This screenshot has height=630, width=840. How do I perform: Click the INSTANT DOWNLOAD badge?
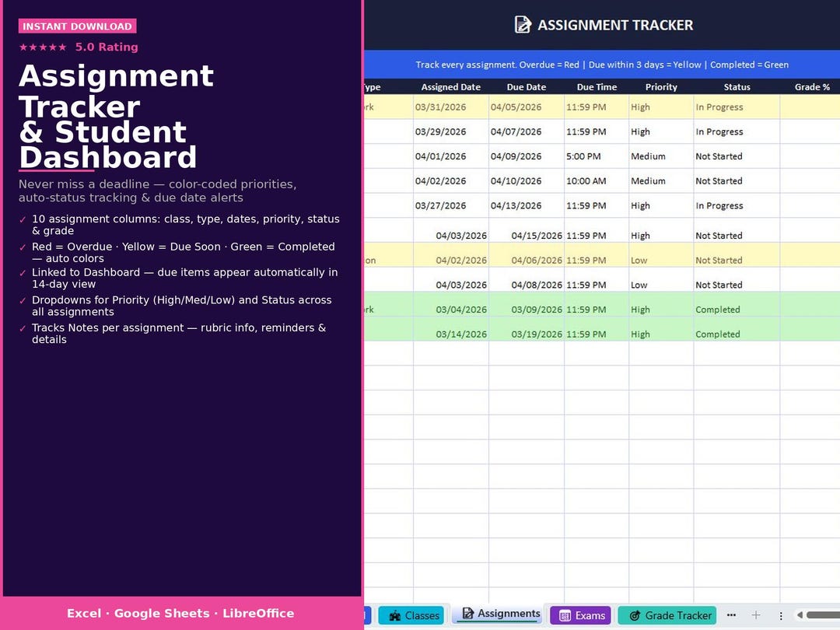[x=77, y=26]
